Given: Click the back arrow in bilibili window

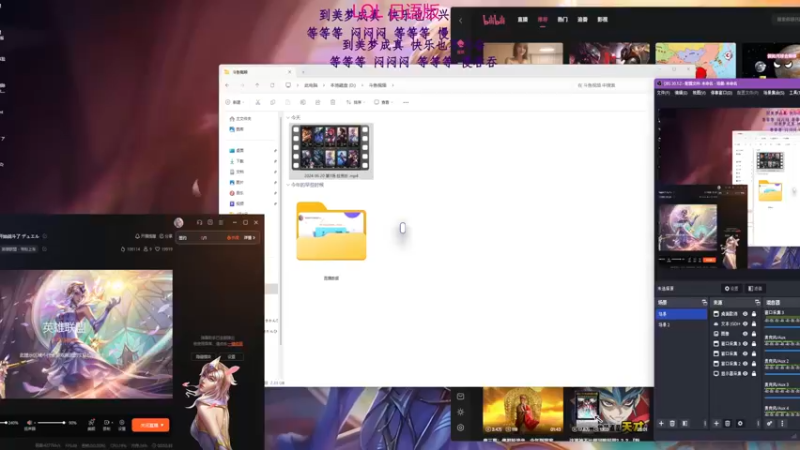Looking at the screenshot, I should coord(460,20).
